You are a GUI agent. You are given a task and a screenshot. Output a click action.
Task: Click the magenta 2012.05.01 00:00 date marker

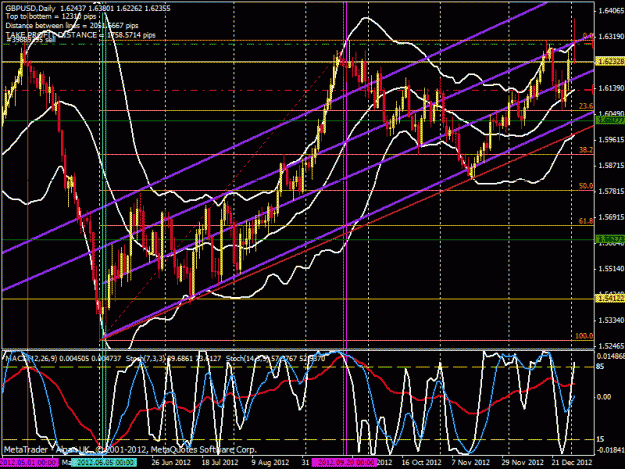click(x=28, y=463)
